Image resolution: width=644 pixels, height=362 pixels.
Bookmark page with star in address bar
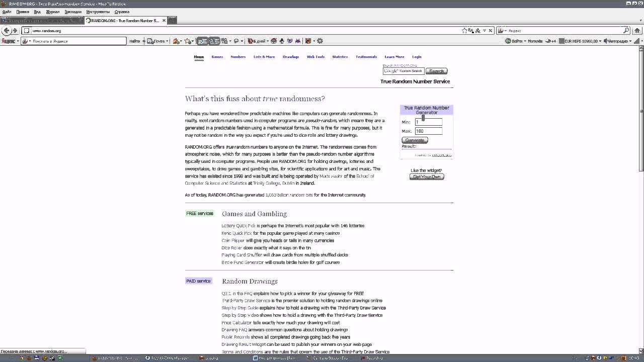[x=464, y=31]
